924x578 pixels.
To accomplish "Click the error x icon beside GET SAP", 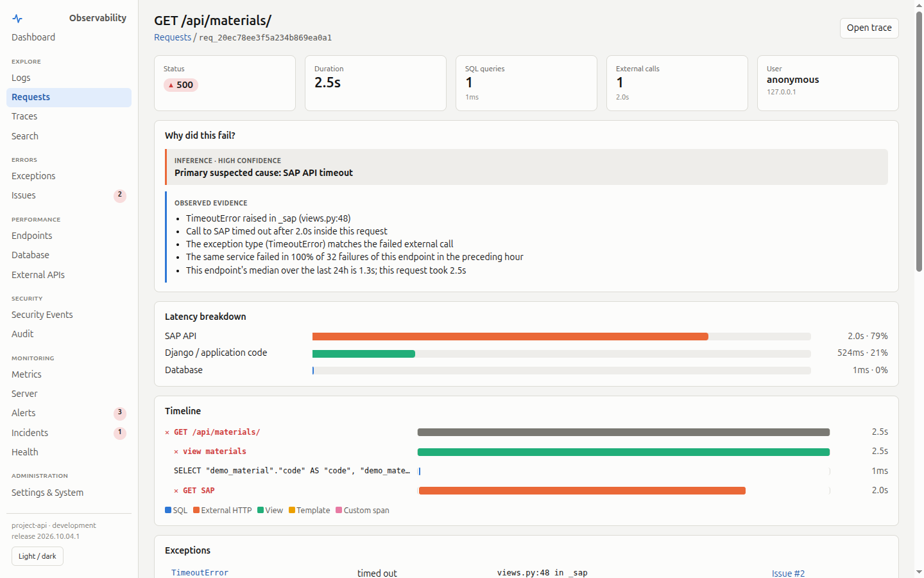I will point(176,491).
